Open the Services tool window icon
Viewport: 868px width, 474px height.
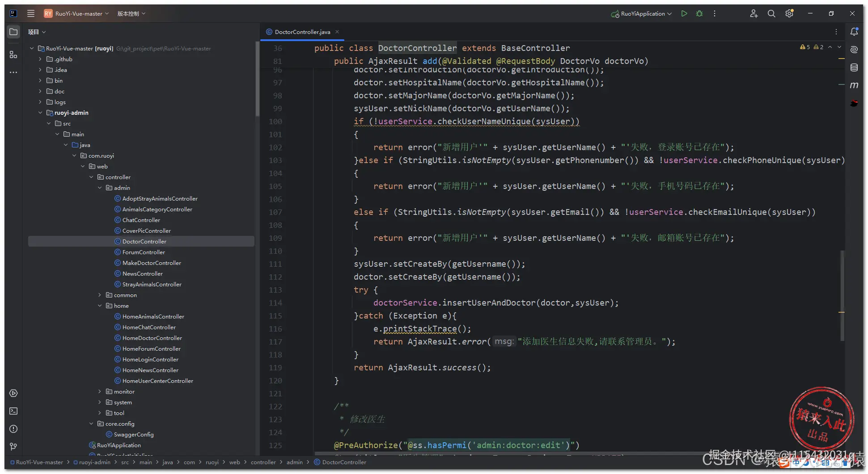(x=13, y=393)
